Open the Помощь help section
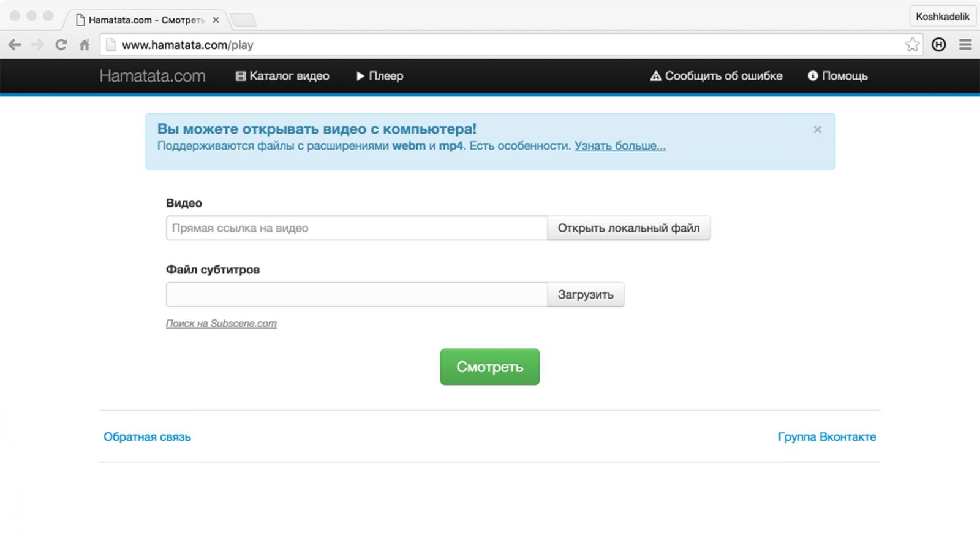The width and height of the screenshot is (980, 537). pyautogui.click(x=837, y=76)
